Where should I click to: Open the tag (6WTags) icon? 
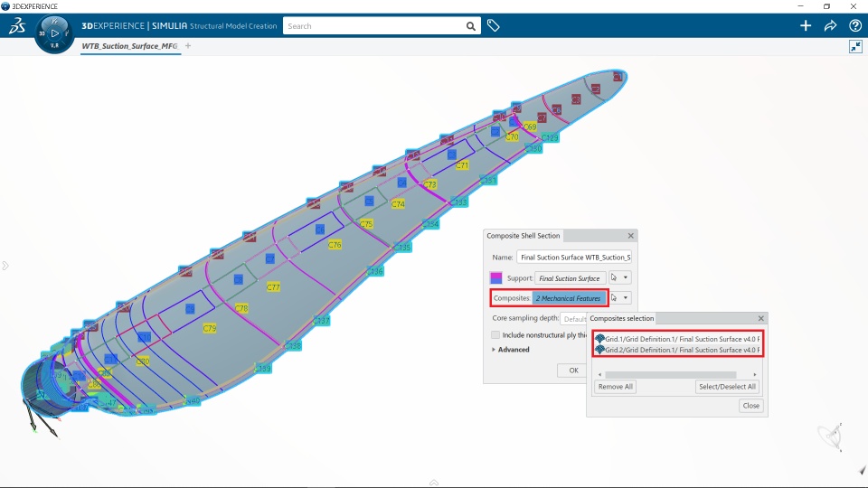click(494, 25)
